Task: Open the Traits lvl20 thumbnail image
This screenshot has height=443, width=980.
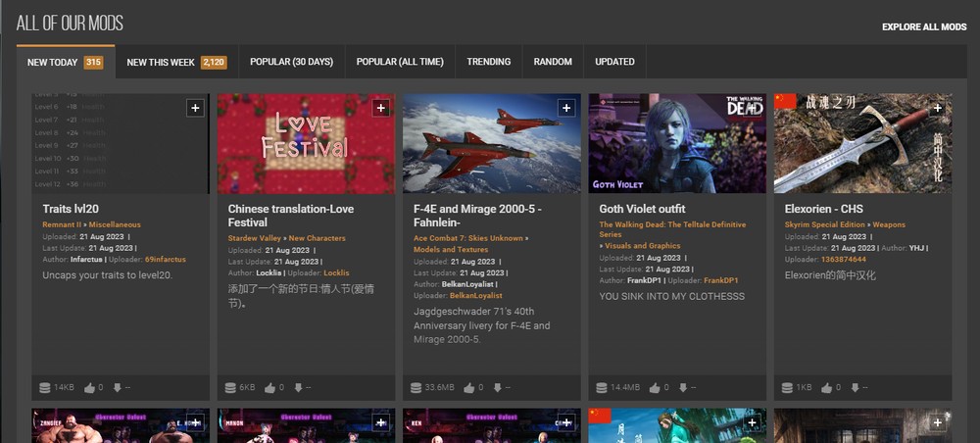Action: [x=121, y=144]
